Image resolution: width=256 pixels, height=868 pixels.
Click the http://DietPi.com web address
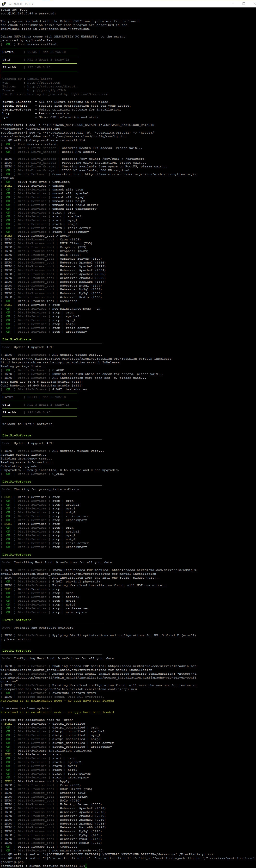tap(44, 83)
